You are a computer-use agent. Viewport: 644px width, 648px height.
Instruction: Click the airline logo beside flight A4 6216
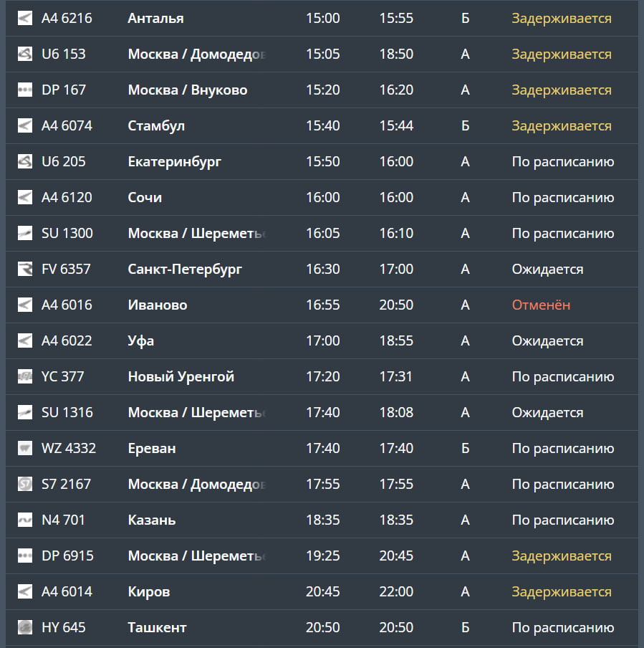pyautogui.click(x=25, y=18)
